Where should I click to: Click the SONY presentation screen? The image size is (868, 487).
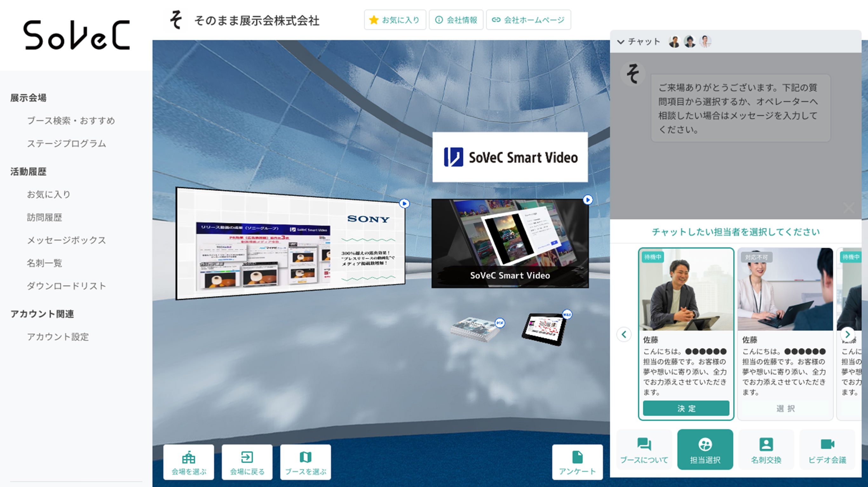click(x=290, y=243)
